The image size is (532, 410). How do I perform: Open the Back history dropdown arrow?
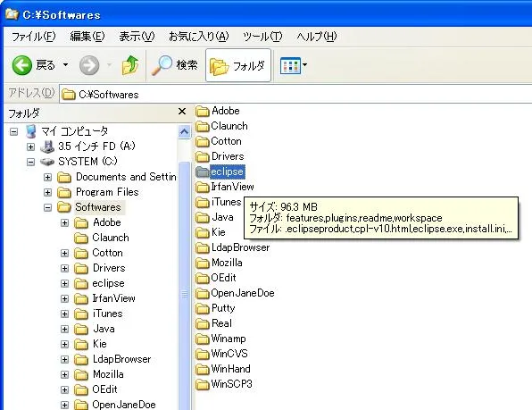65,64
